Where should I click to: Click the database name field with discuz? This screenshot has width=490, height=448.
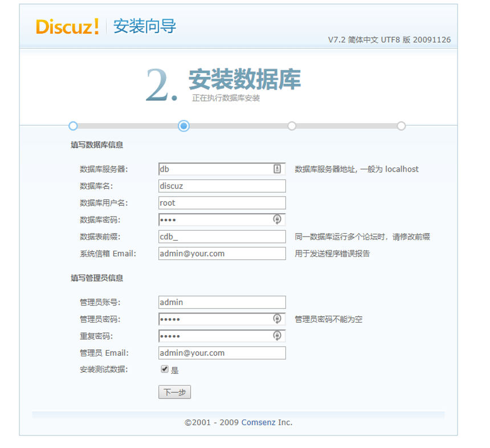pyautogui.click(x=222, y=186)
